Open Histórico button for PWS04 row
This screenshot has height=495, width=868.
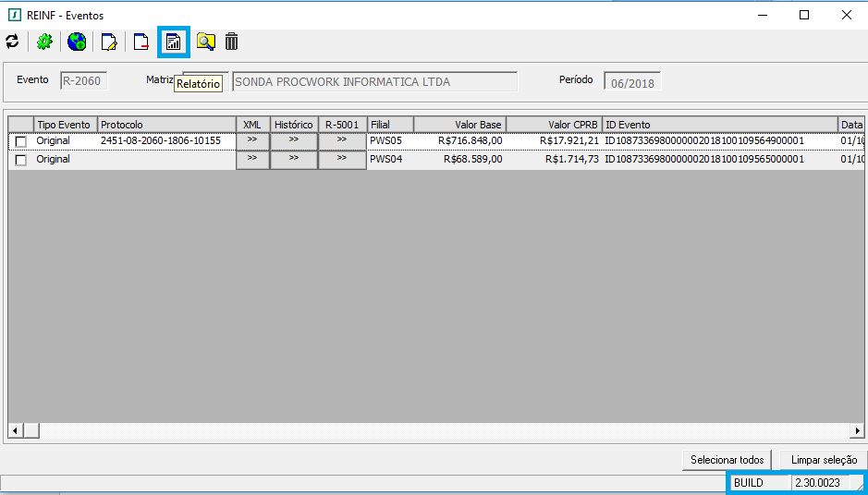click(x=293, y=159)
